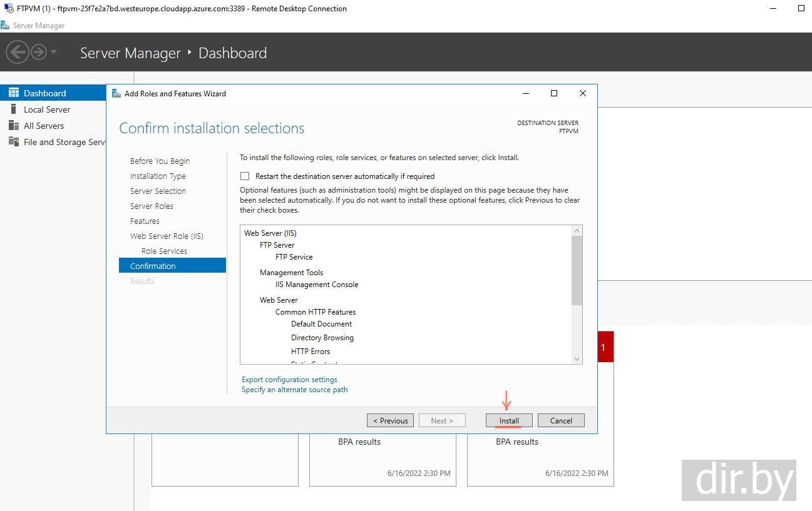Click the red alert badge showing 1

pos(604,347)
